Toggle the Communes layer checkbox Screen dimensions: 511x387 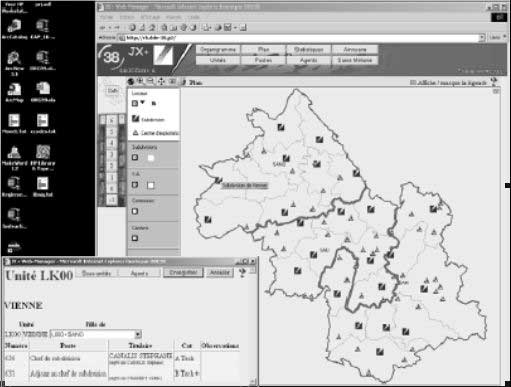click(x=135, y=211)
